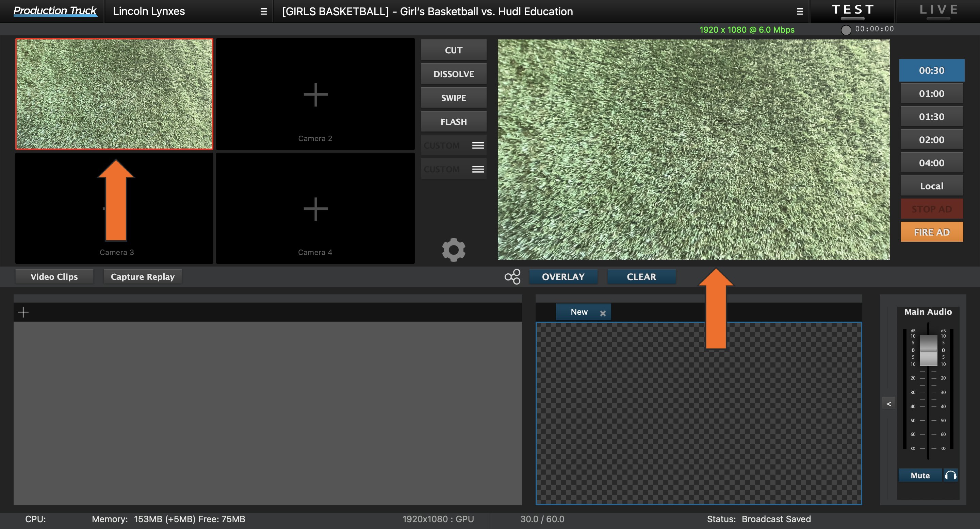Select the active grass camera thumbnail
Screen dimensions: 980x529
pos(114,94)
